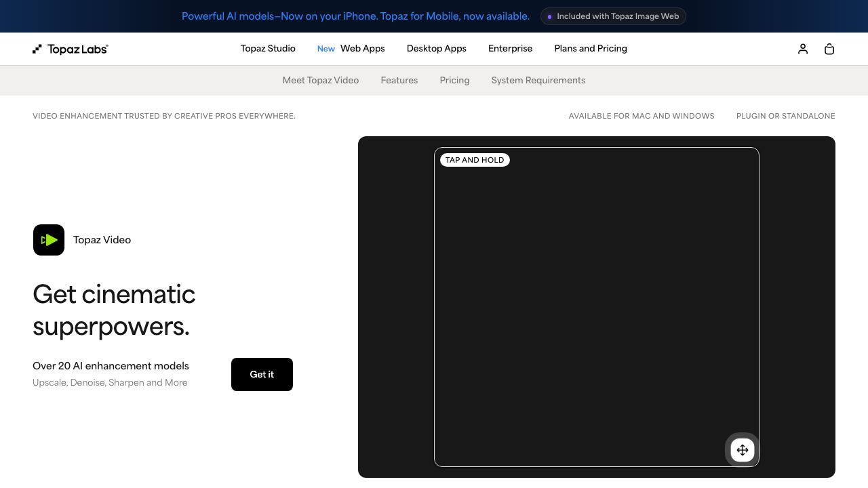Click the TAP AND HOLD label
Viewport: 868px width, 488px height.
point(475,160)
